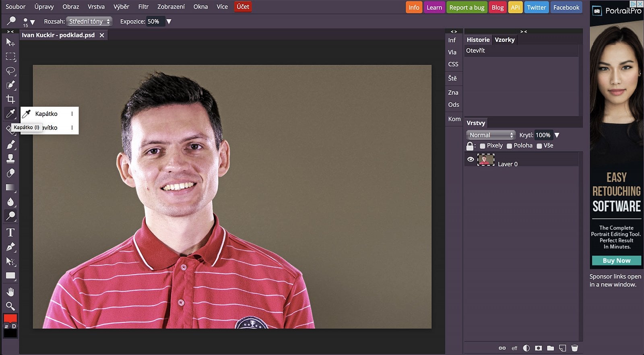Image resolution: width=644 pixels, height=355 pixels.
Task: Select the Zoom magnifier tool
Action: (x=10, y=306)
